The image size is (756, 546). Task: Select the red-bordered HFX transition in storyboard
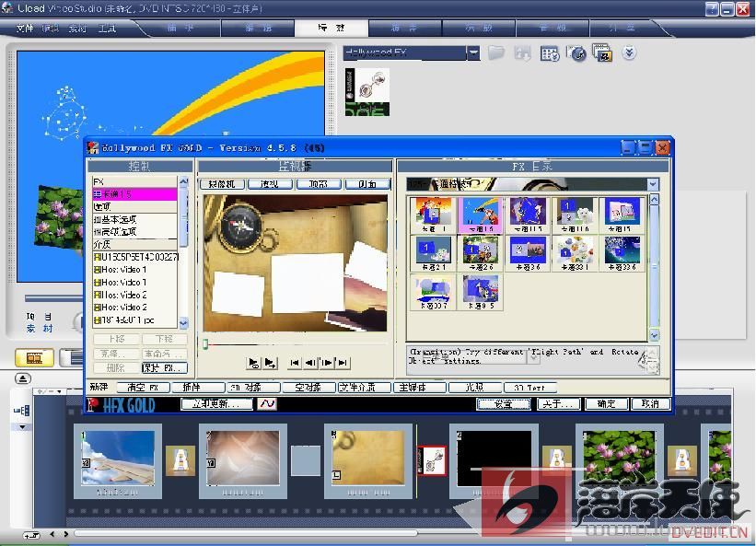[432, 460]
